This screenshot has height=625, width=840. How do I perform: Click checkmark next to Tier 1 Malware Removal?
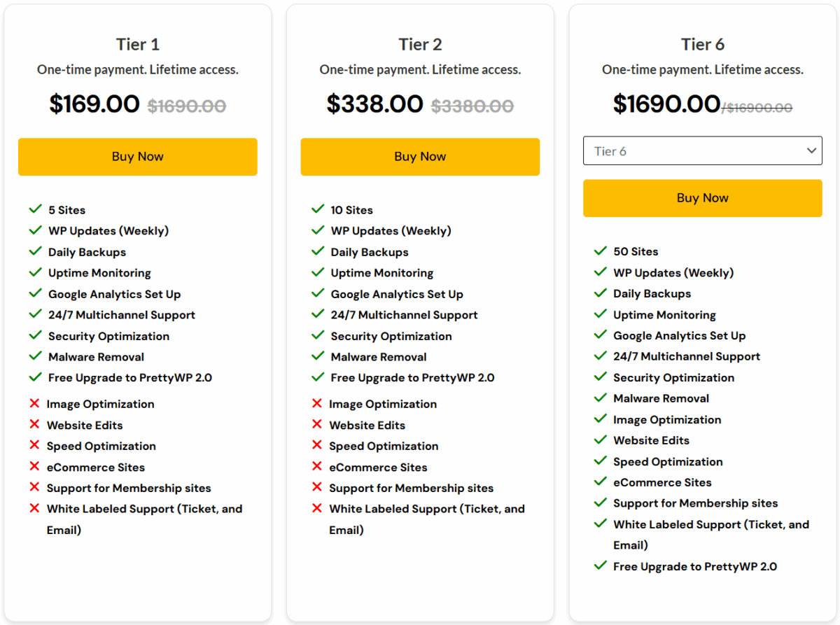tap(36, 356)
